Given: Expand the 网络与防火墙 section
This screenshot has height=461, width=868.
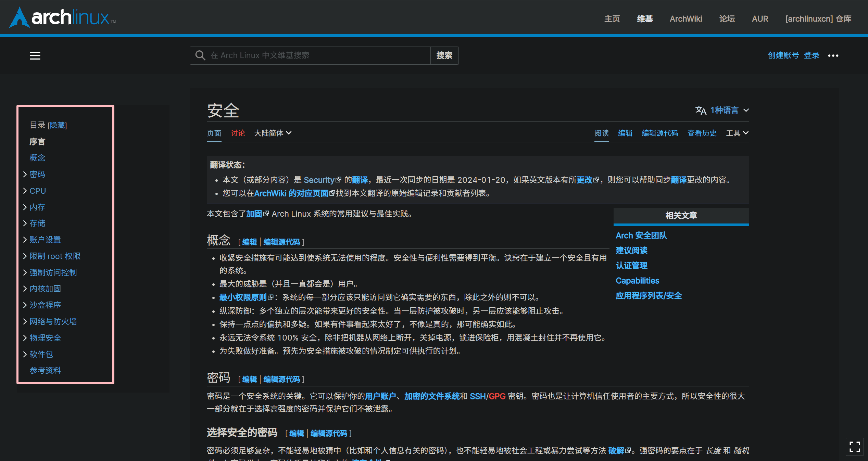Looking at the screenshot, I should tap(25, 321).
